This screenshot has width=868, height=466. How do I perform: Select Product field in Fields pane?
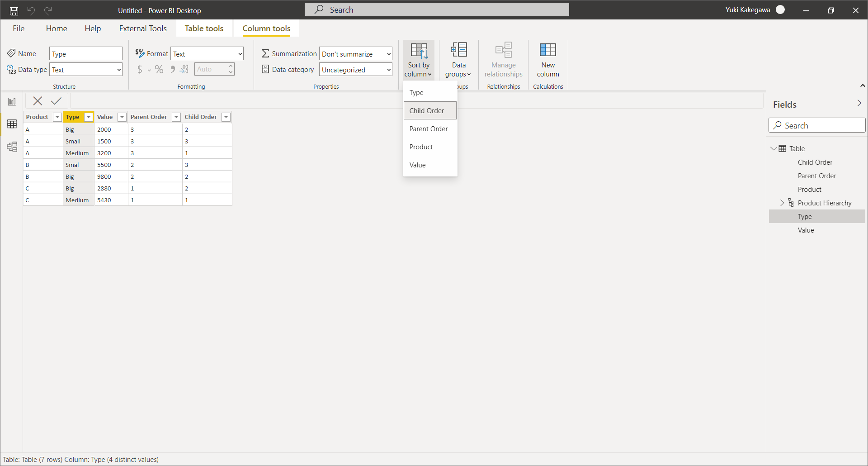click(817, 190)
